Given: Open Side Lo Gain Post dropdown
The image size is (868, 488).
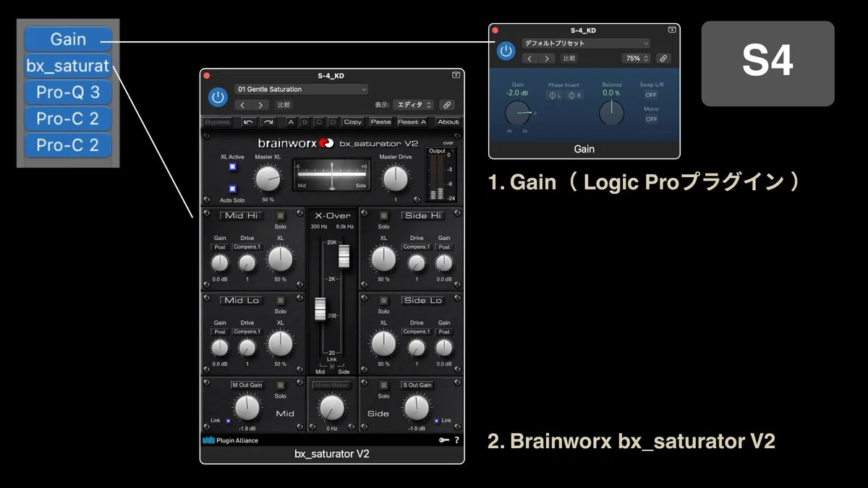Looking at the screenshot, I should [x=444, y=332].
